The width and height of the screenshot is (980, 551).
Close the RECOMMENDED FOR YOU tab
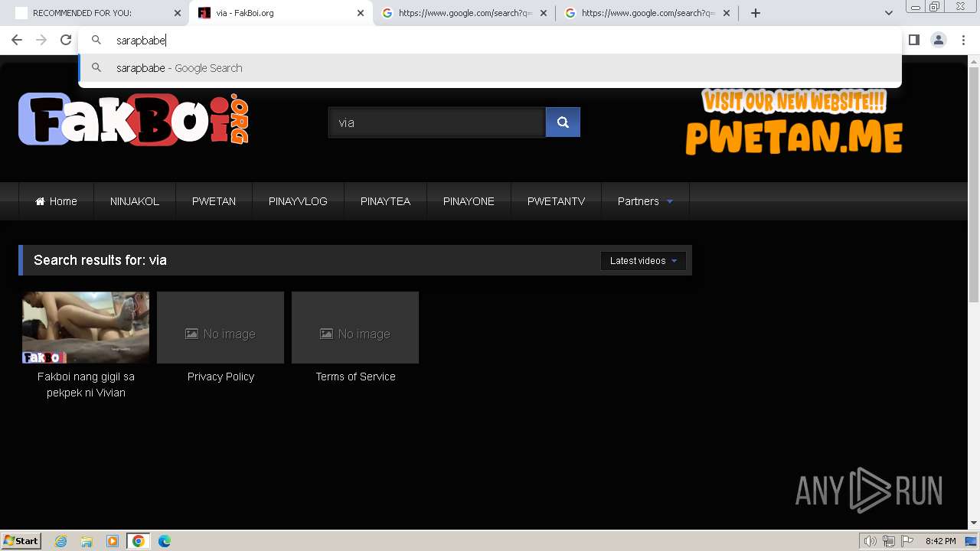coord(178,13)
